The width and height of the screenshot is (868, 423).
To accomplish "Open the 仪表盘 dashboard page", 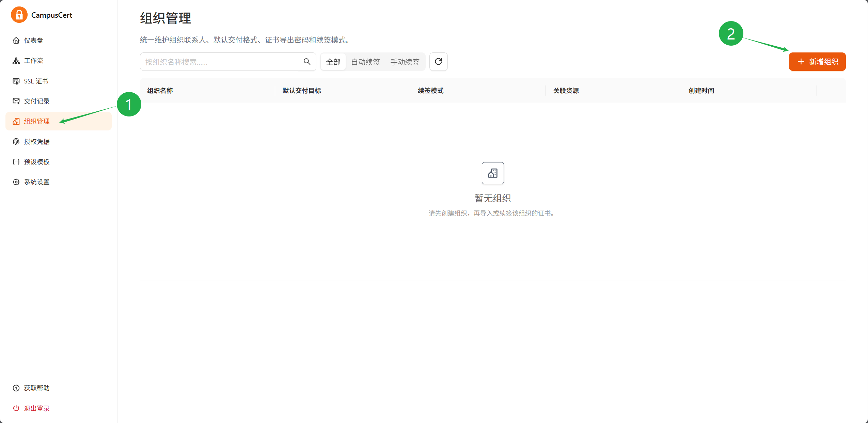I will (59, 41).
